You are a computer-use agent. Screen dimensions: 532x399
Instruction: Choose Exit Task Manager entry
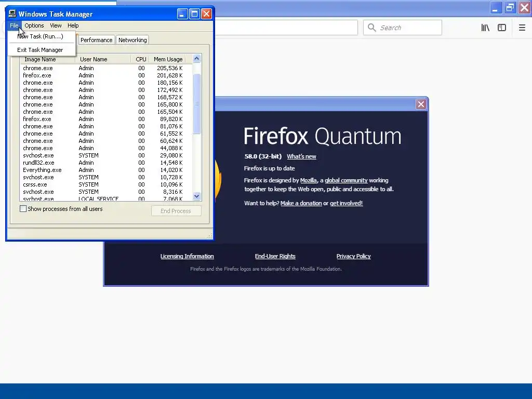[x=41, y=50]
